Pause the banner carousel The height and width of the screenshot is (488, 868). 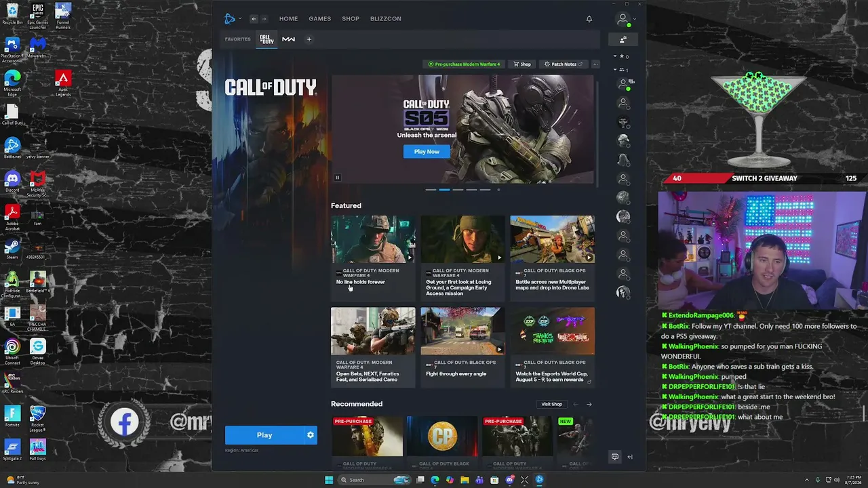[x=338, y=178]
